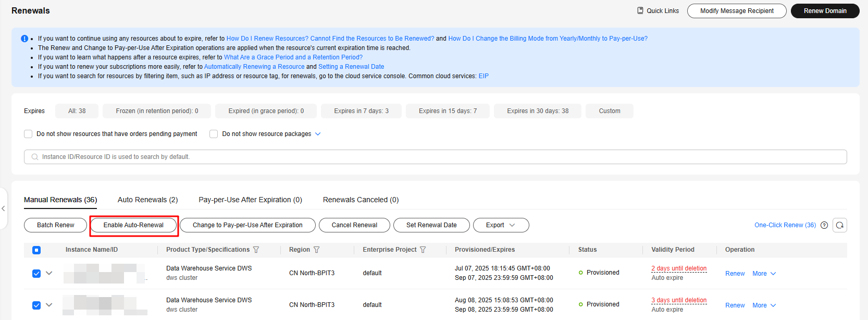Click the search magnifier icon
The width and height of the screenshot is (868, 320).
(35, 157)
